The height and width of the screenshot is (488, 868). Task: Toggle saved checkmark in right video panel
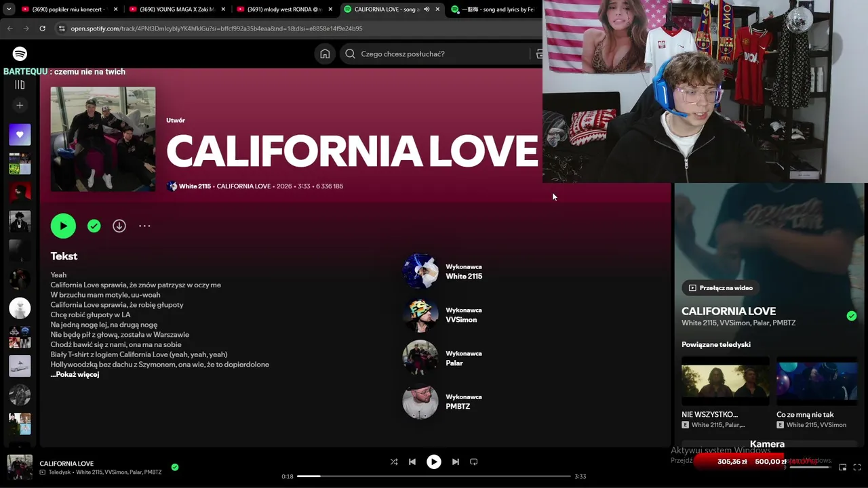tap(852, 316)
